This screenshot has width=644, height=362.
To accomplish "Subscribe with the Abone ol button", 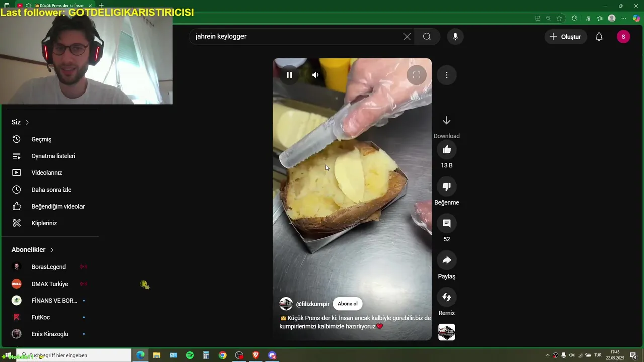I will (x=348, y=304).
